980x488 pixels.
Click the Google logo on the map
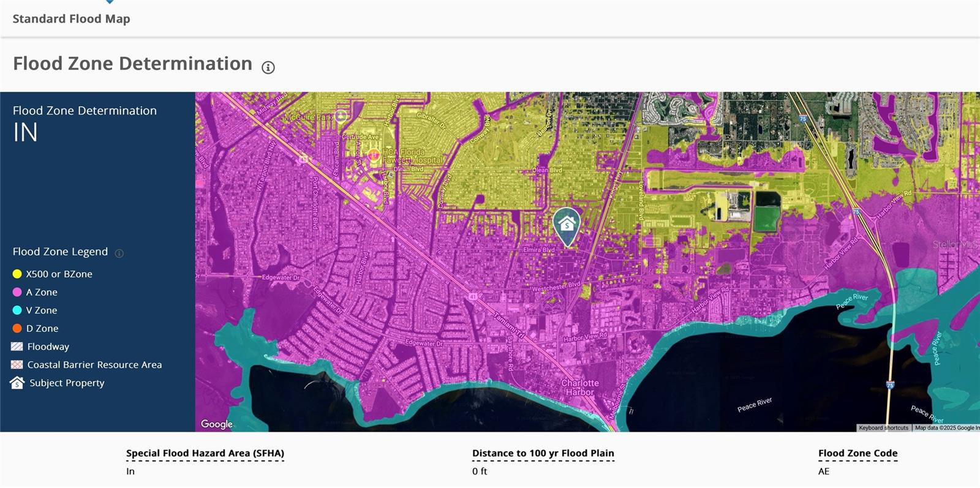pyautogui.click(x=217, y=424)
